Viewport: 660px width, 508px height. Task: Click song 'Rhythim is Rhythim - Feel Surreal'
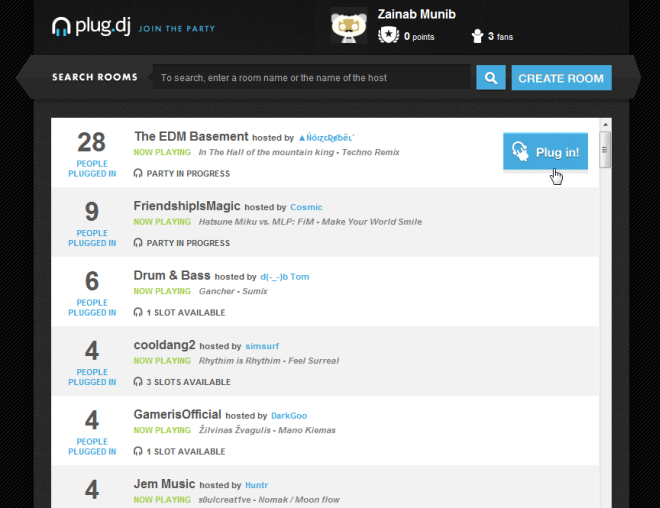[269, 361]
